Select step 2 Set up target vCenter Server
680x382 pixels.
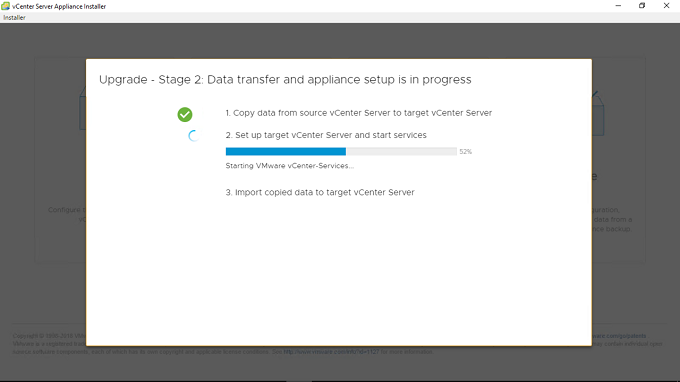[326, 135]
